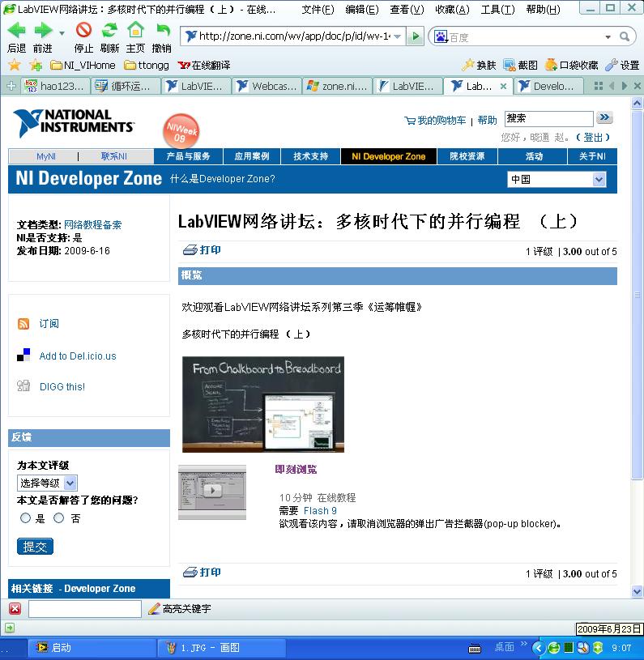Click Add to Del.icio.us link

pos(78,356)
